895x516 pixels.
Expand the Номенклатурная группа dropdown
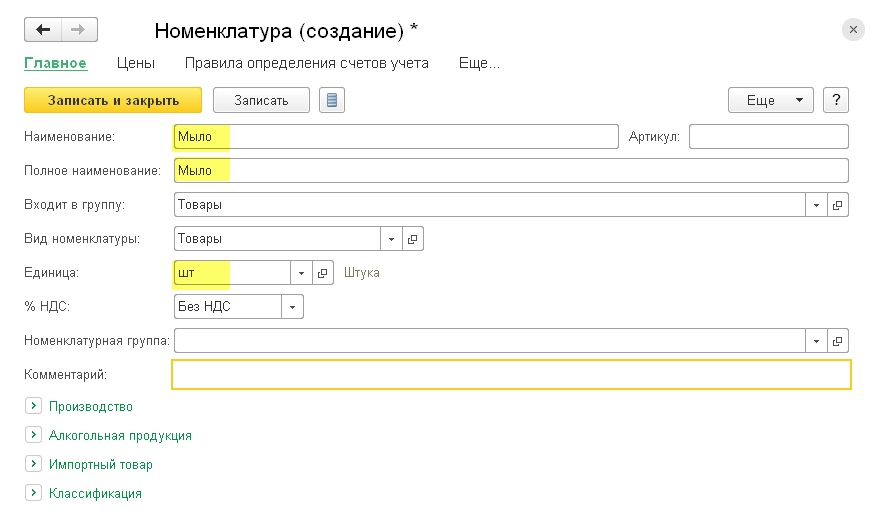point(816,341)
